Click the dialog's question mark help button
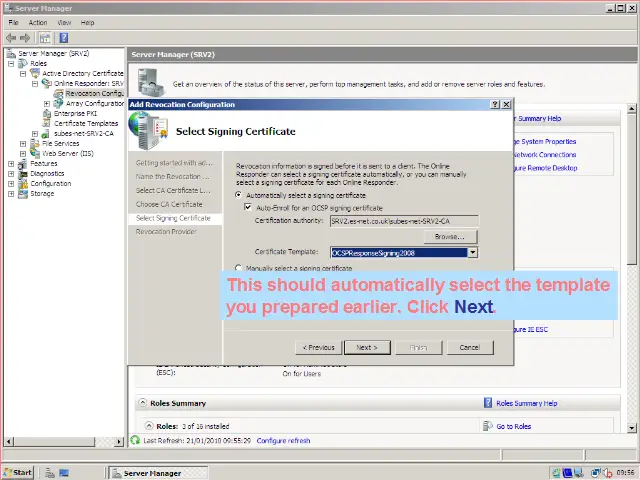This screenshot has height=480, width=640. 495,104
